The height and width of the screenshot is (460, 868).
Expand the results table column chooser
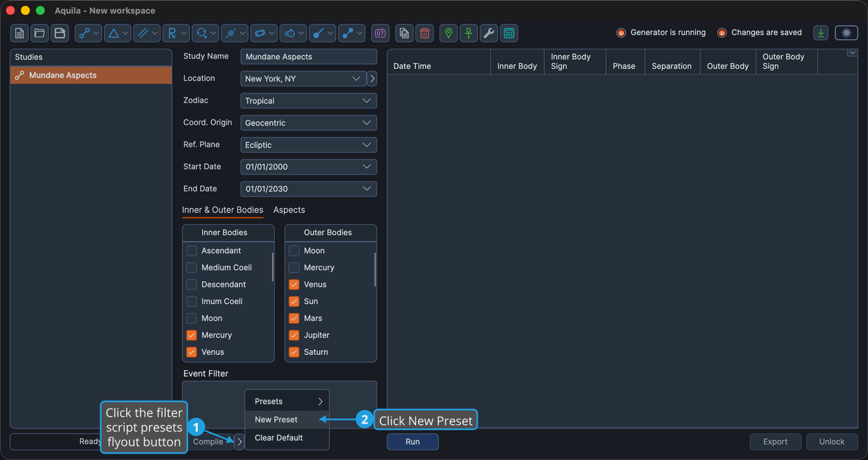point(852,53)
